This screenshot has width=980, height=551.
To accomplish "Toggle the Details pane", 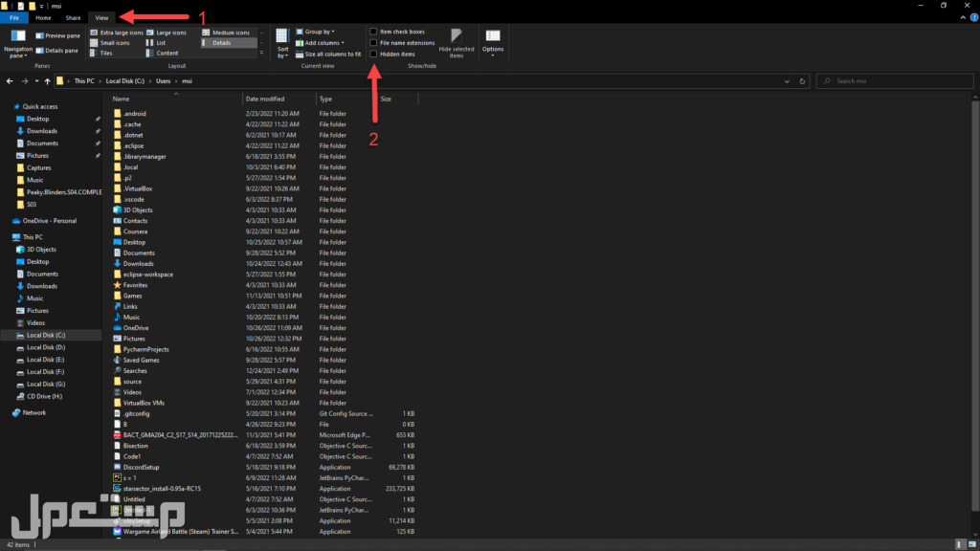I will point(57,51).
